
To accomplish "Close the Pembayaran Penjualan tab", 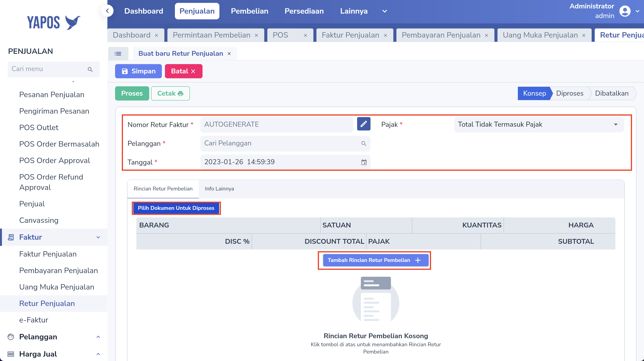I will pos(487,35).
